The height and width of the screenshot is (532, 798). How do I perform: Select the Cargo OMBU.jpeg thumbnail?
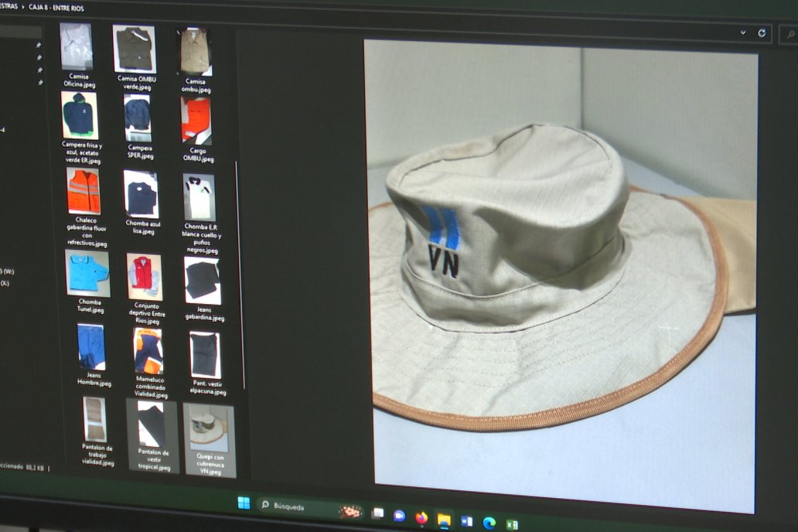coord(196,120)
